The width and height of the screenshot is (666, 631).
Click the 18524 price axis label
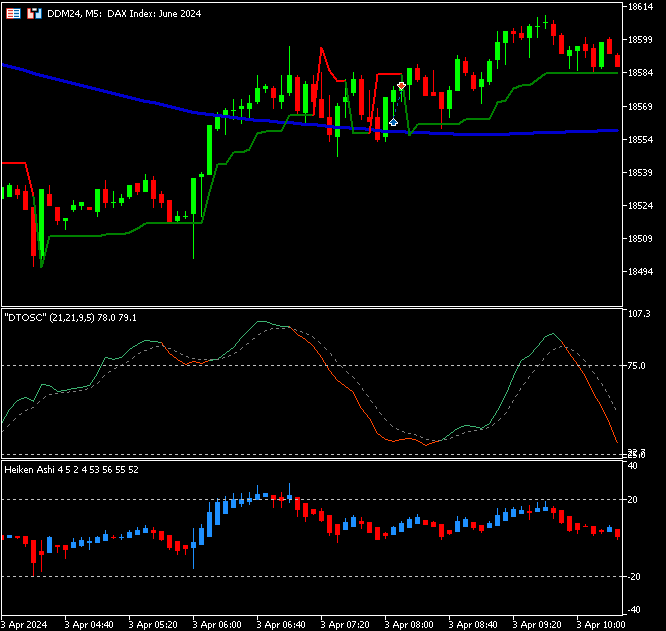[640, 206]
